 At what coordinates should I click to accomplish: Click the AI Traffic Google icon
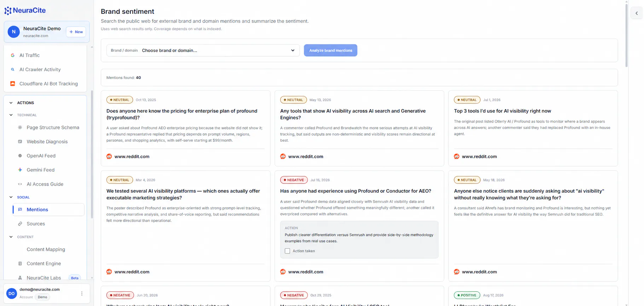coord(13,55)
